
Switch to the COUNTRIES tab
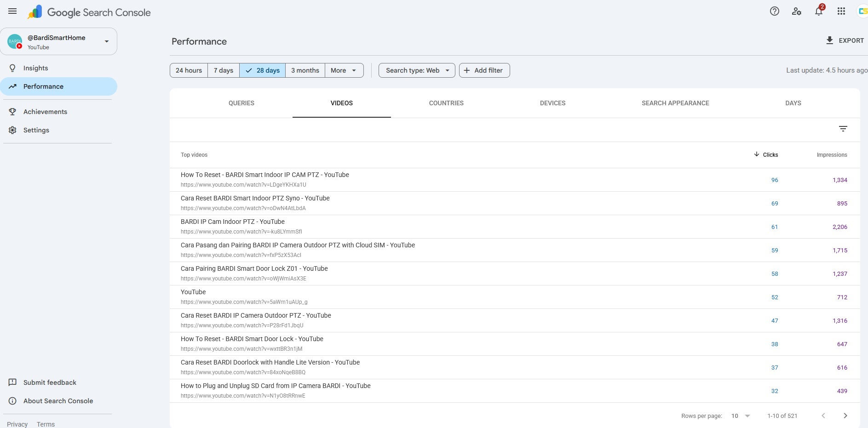[x=446, y=103]
